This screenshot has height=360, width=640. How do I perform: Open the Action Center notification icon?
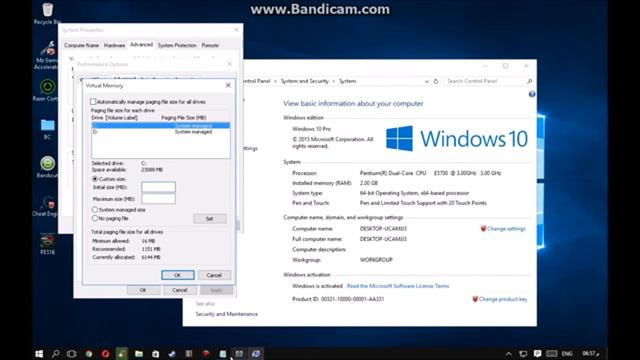click(x=538, y=353)
